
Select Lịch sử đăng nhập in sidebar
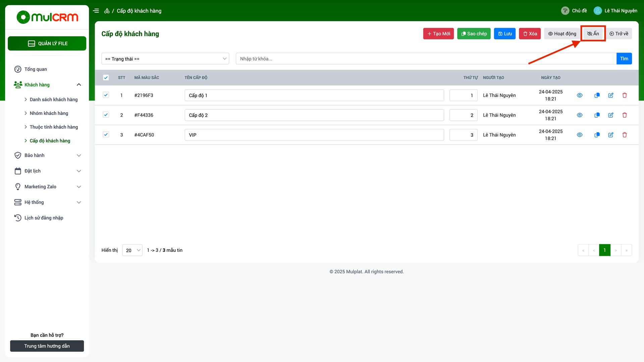point(44,218)
